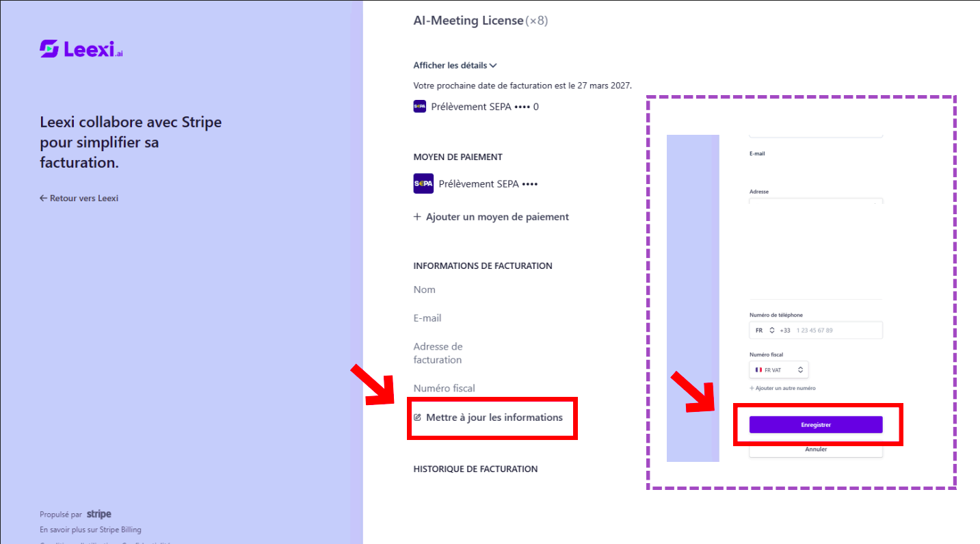Click the INFORMATIONS DE FACTURATION heading

[483, 266]
